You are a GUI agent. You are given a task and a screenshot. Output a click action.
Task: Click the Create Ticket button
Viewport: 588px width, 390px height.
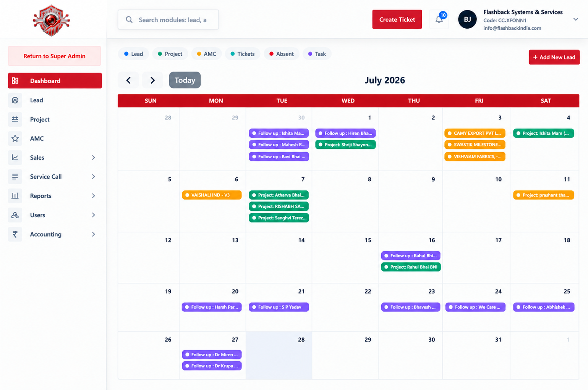pos(397,19)
